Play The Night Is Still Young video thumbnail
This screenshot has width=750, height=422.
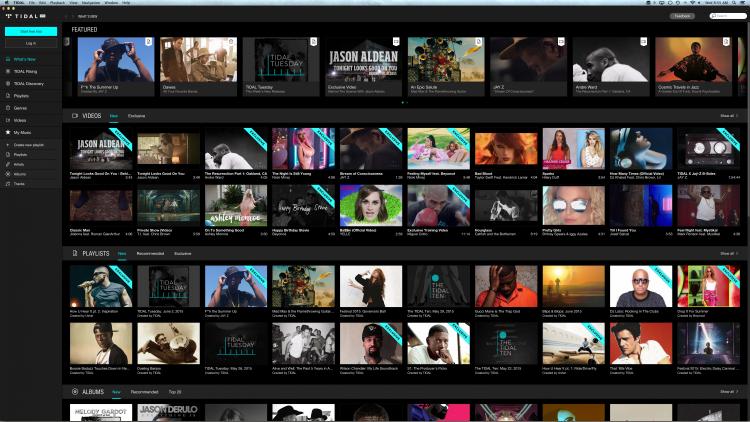point(303,149)
